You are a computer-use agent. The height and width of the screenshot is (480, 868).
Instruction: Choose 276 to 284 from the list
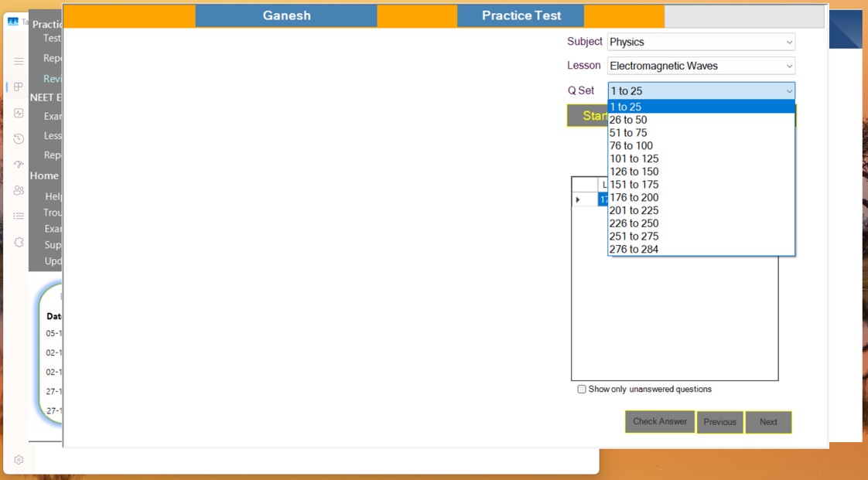(x=634, y=249)
